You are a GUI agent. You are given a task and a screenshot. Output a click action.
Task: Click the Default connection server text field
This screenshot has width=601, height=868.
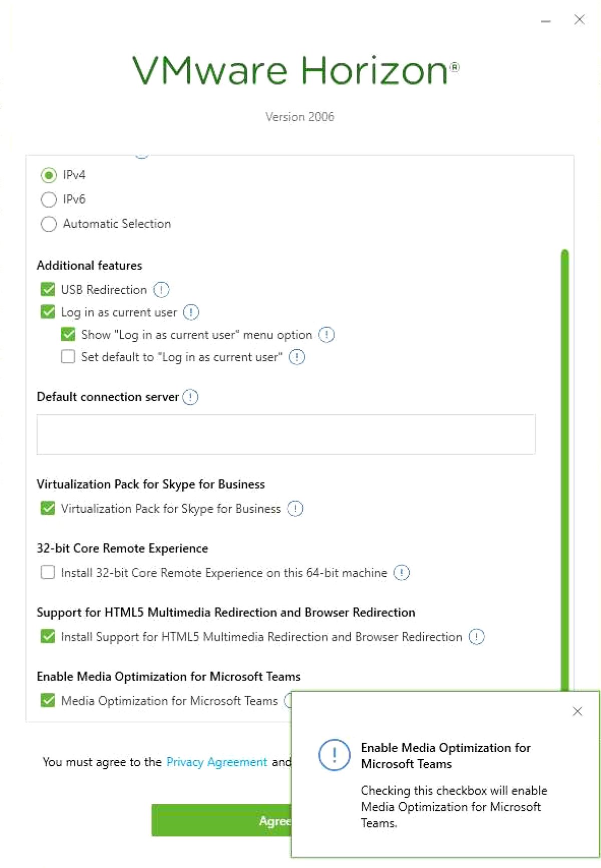(286, 435)
